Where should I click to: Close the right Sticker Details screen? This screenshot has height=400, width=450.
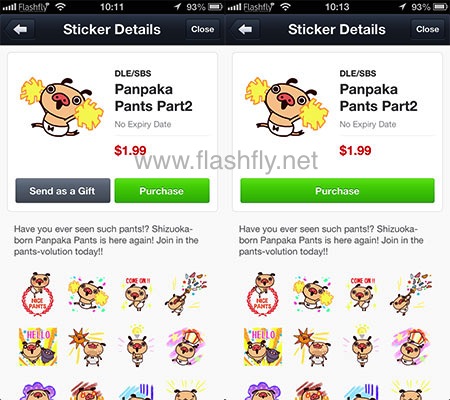click(428, 29)
